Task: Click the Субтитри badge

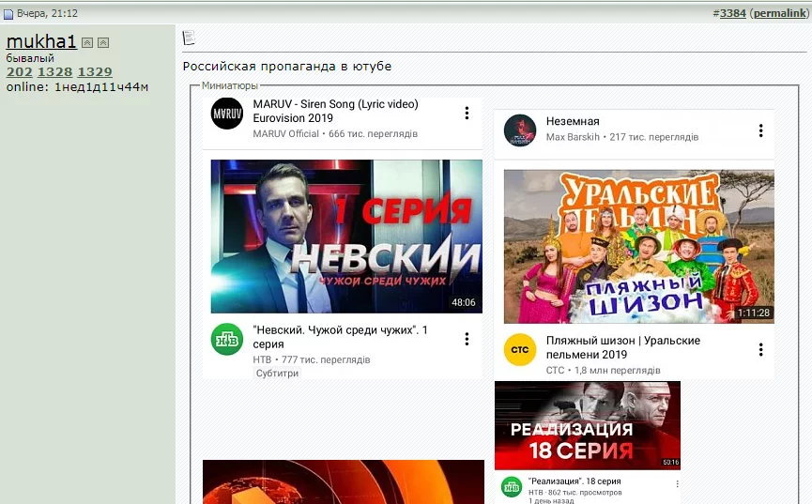Action: [277, 373]
